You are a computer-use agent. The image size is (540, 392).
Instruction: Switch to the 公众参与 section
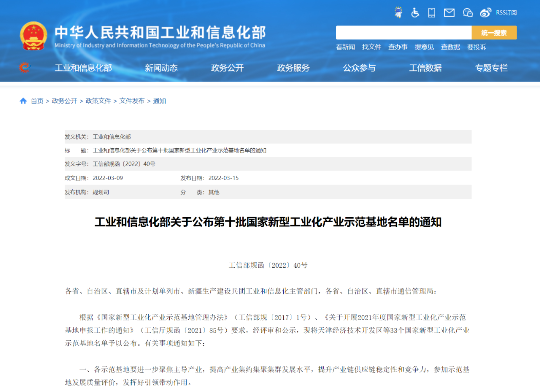[x=359, y=68]
